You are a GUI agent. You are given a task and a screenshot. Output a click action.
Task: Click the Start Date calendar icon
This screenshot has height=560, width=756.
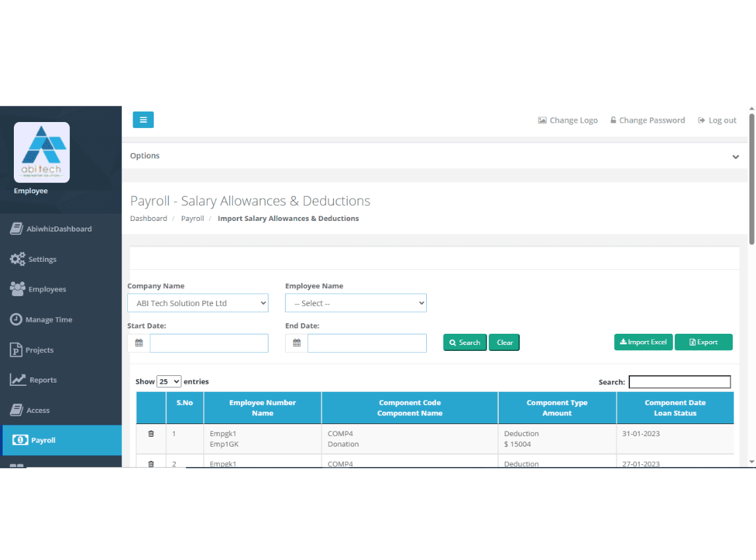pos(139,343)
